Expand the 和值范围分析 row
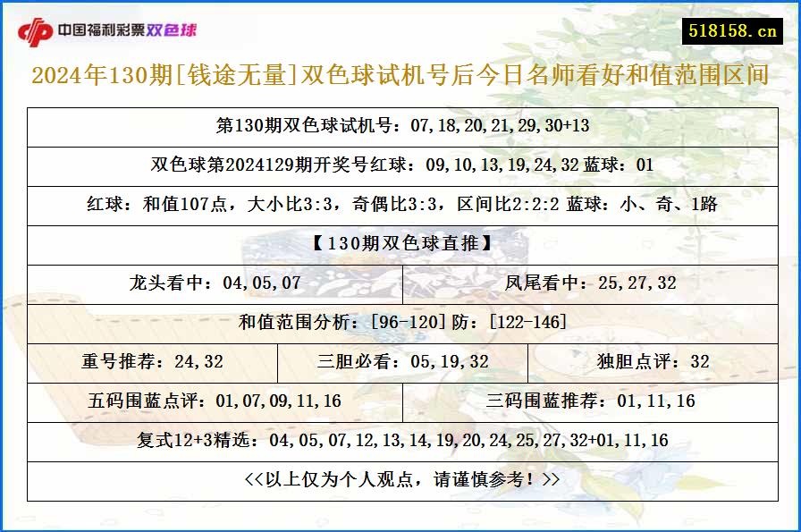 [400, 324]
